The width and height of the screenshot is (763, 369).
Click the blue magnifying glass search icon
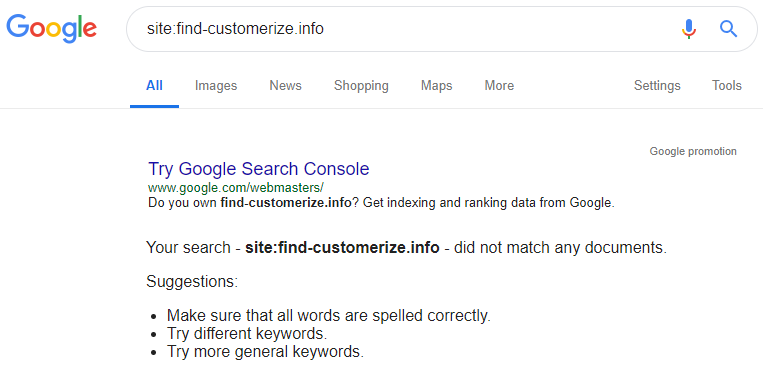click(x=728, y=29)
